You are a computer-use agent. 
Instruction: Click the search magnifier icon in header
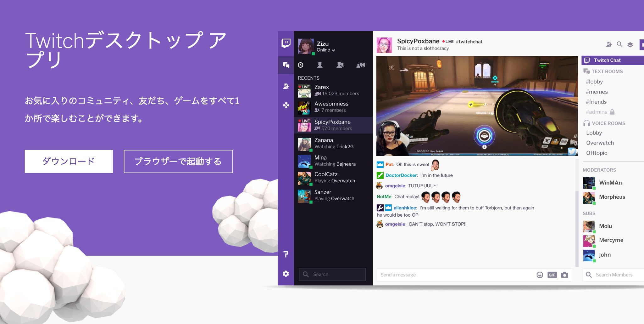pos(619,44)
